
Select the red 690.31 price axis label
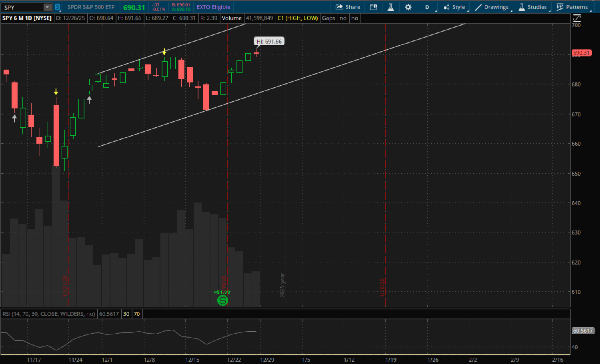click(x=581, y=53)
